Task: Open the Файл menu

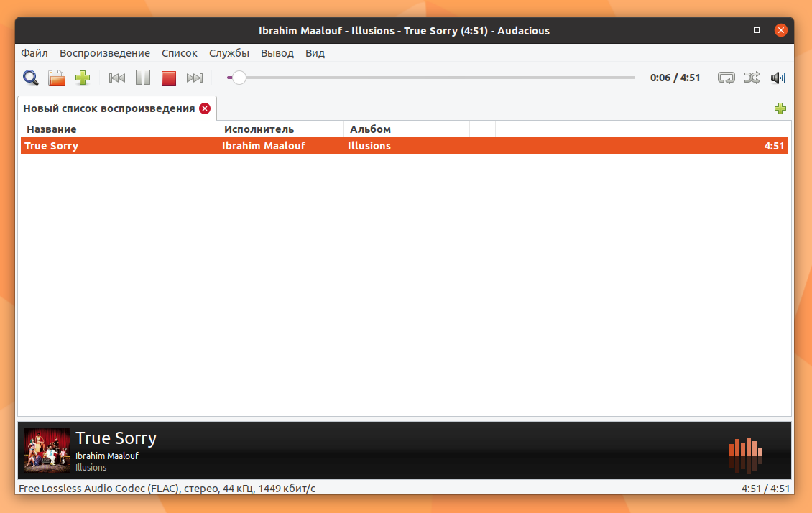Action: [34, 52]
